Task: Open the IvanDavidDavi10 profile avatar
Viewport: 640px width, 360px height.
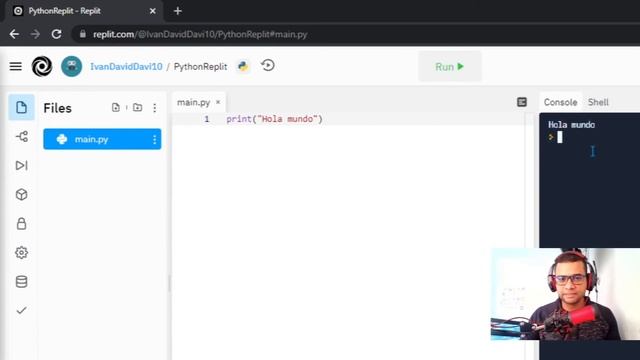Action: point(71,66)
